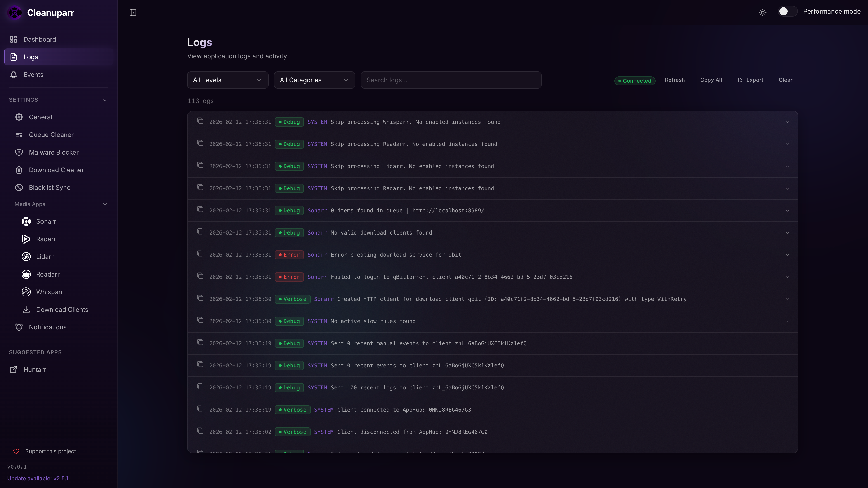This screenshot has width=868, height=488.
Task: Collapse the SETTINGS section chevron
Action: tap(105, 100)
